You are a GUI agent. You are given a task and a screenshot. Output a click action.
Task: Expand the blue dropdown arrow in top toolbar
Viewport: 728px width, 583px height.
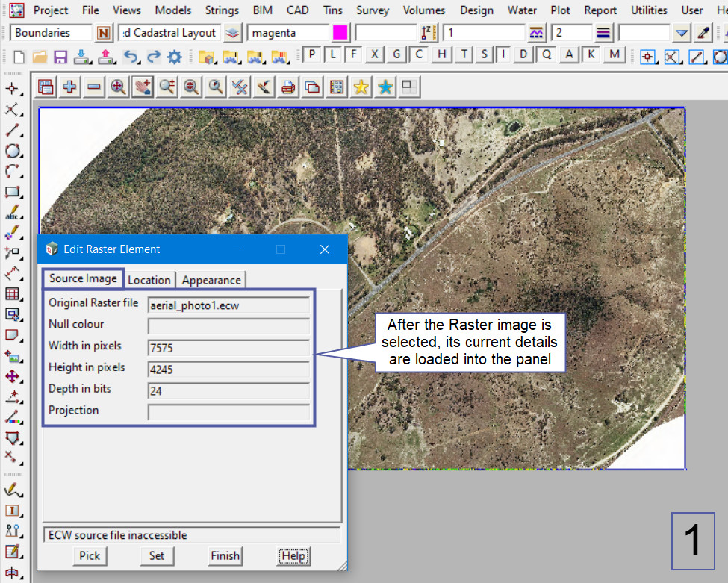(x=681, y=33)
